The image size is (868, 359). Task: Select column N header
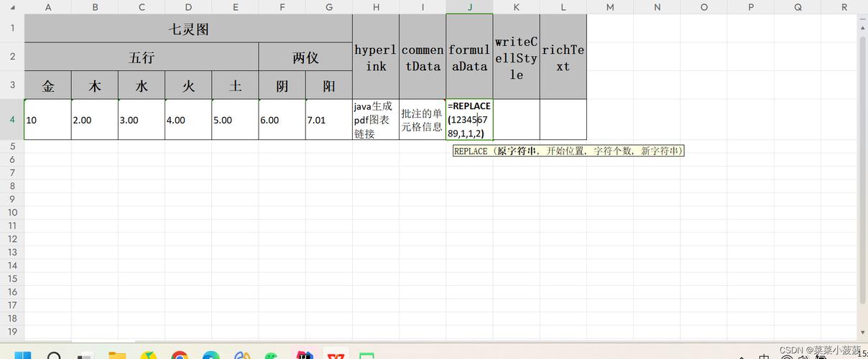657,7
